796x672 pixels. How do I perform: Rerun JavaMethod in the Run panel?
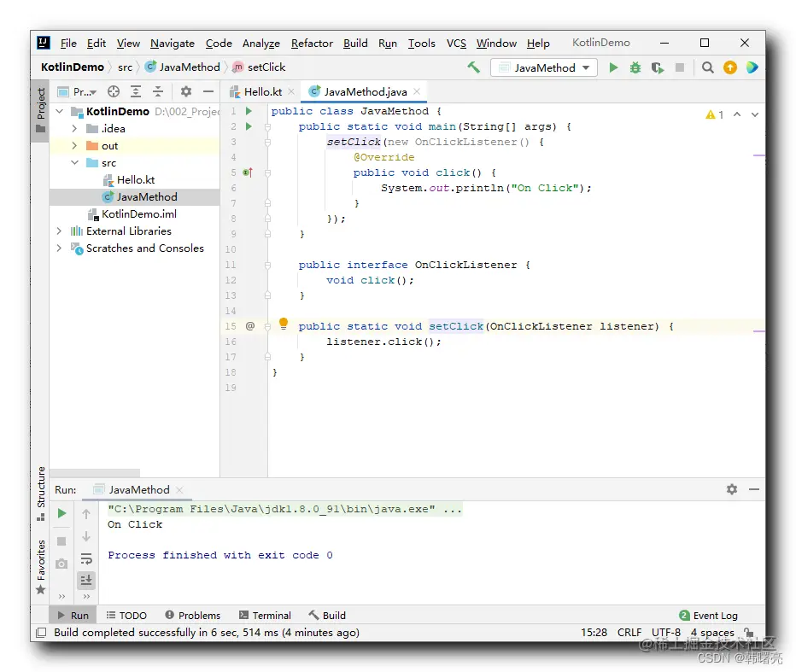[x=61, y=513]
